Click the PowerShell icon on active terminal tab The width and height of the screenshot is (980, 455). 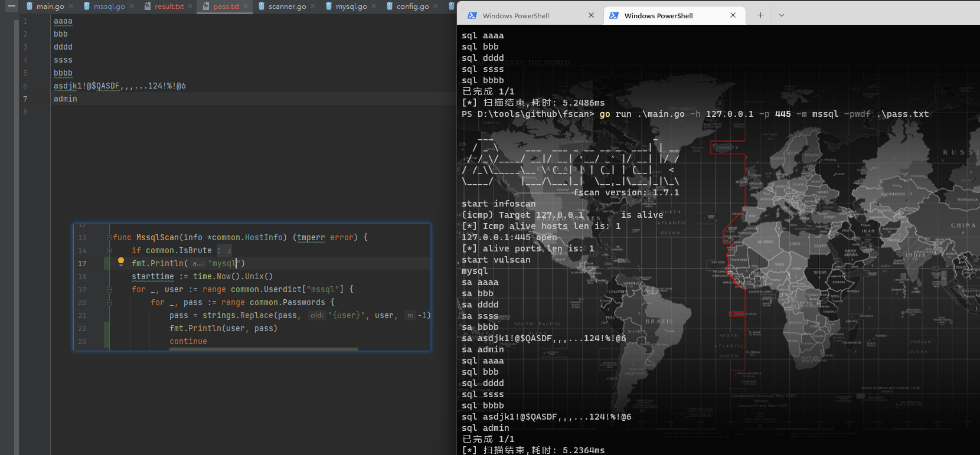click(x=613, y=15)
